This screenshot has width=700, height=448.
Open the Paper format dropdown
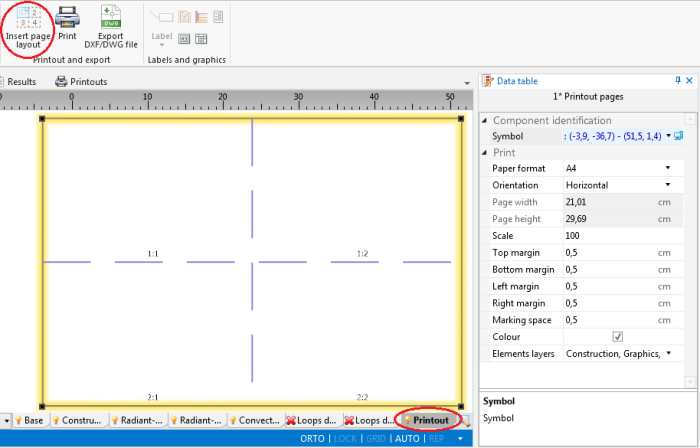pos(667,168)
